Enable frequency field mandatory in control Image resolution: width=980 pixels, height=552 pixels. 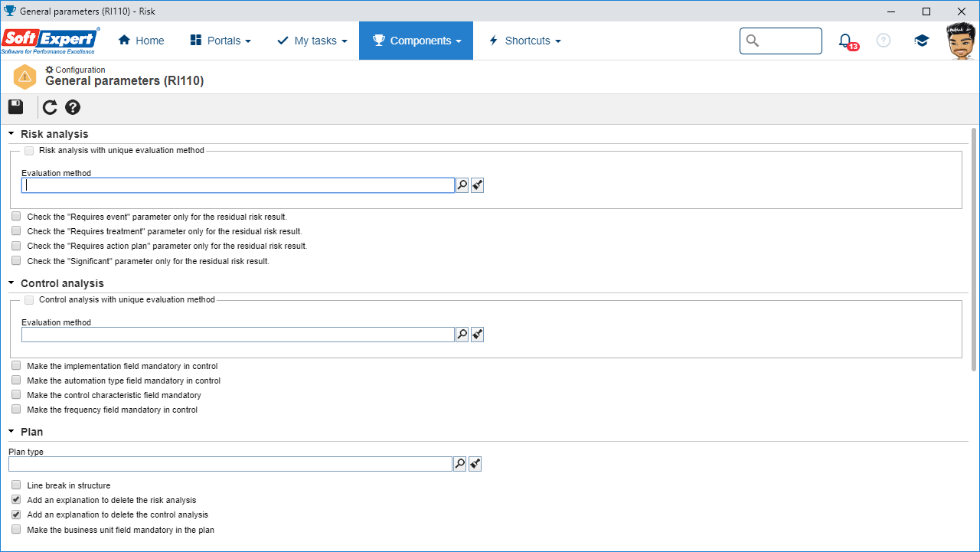coord(16,410)
